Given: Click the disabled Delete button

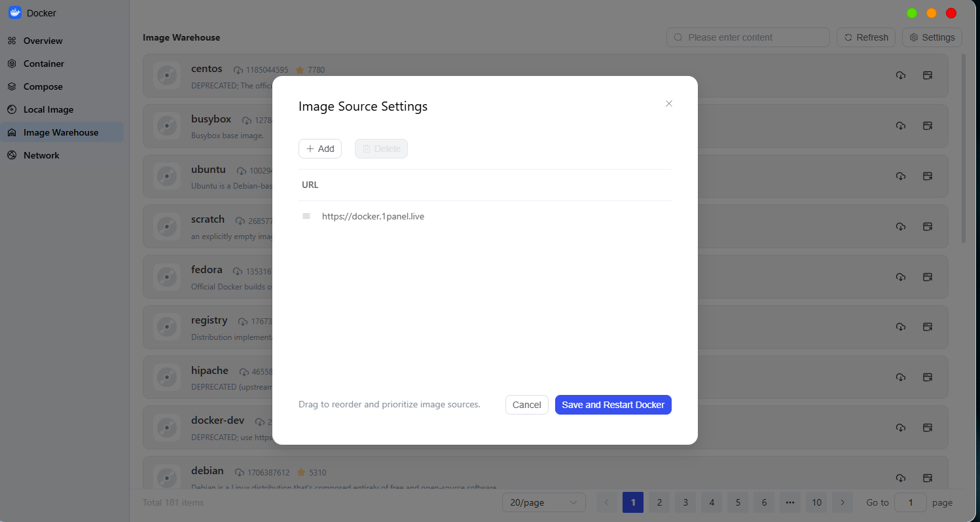Looking at the screenshot, I should pos(381,149).
